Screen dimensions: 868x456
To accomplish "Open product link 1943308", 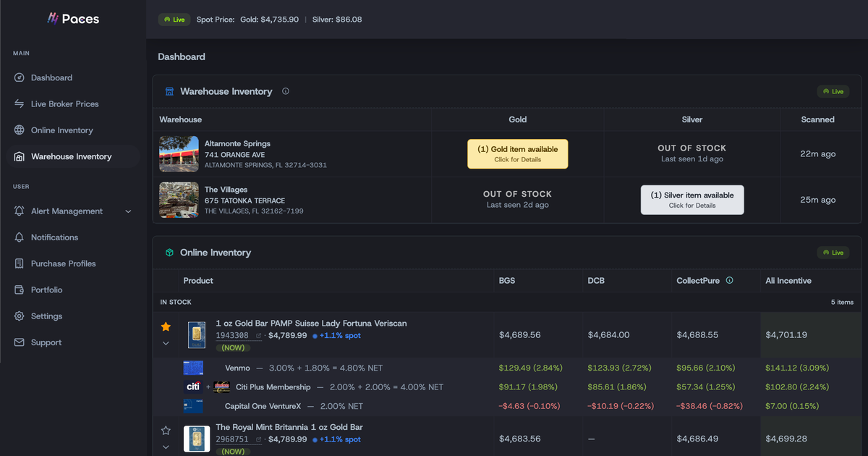I will point(232,336).
